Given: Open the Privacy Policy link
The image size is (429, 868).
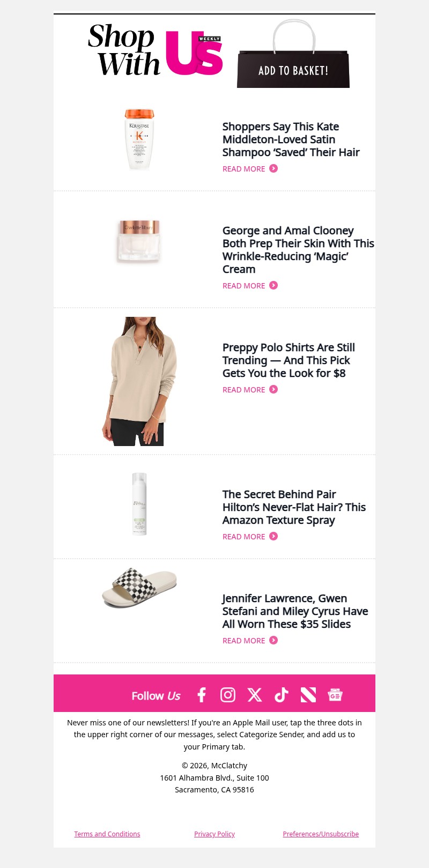Looking at the screenshot, I should pos(214,834).
